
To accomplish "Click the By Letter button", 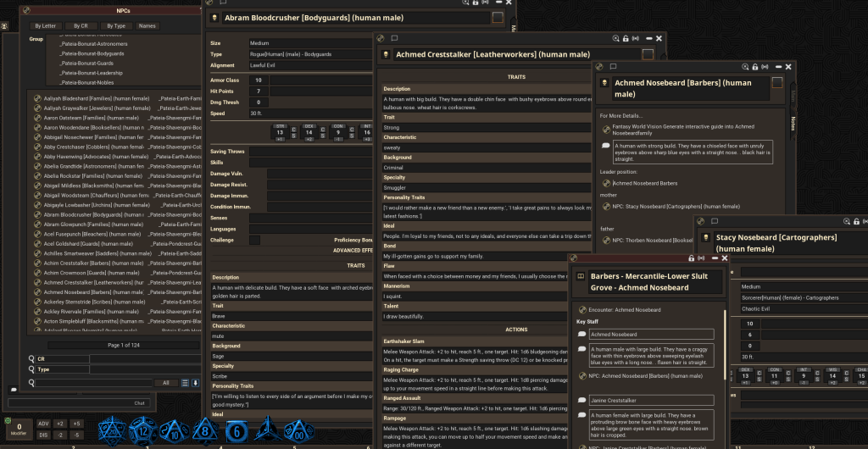I will (46, 26).
